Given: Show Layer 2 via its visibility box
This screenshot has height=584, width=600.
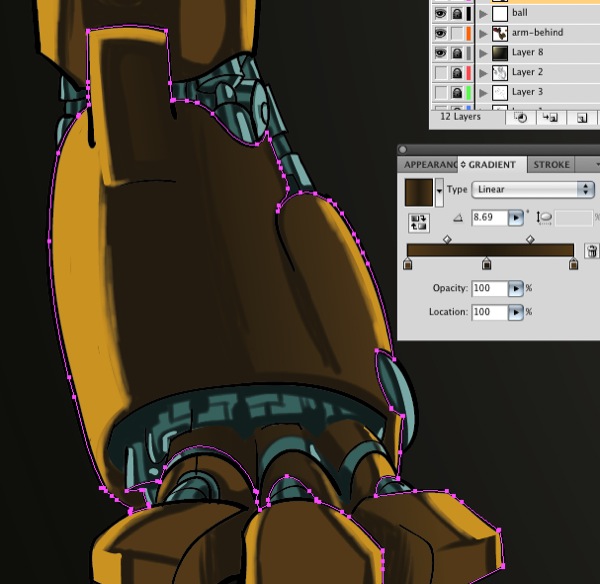Looking at the screenshot, I should click(440, 73).
